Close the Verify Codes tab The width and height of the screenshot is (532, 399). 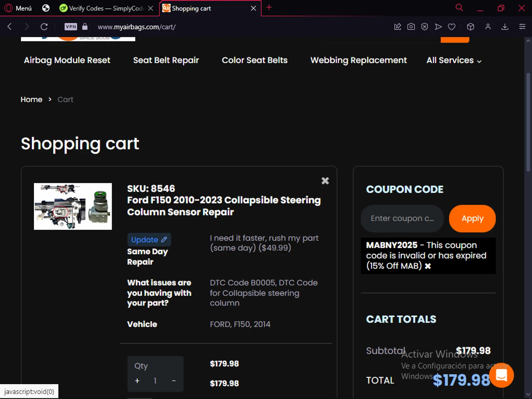pos(151,8)
